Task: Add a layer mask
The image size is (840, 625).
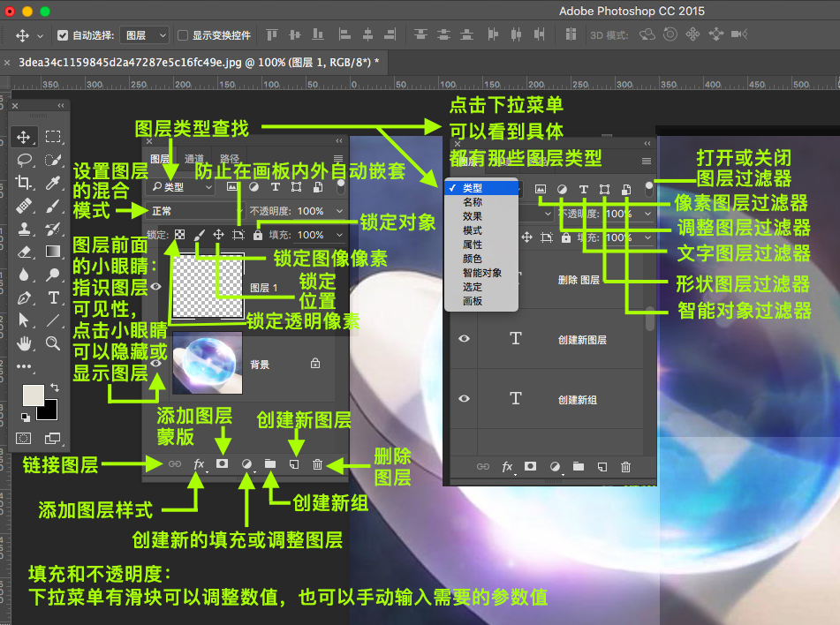Action: [223, 463]
